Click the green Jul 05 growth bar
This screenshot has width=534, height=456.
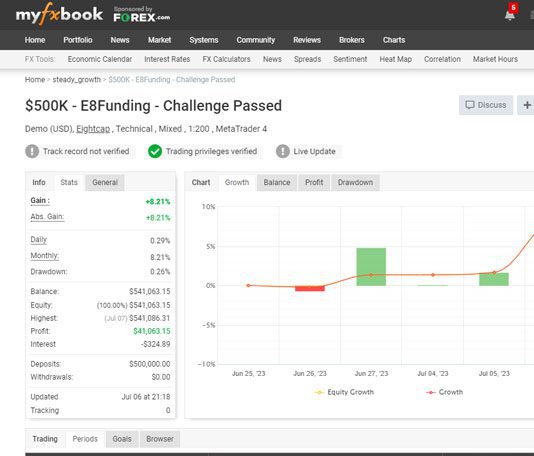494,279
